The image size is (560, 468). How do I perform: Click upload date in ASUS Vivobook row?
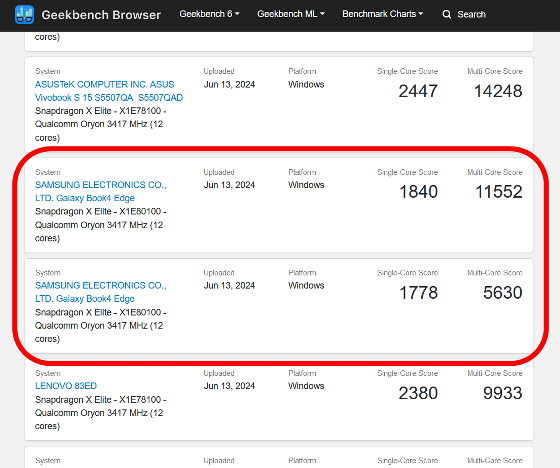(x=229, y=84)
